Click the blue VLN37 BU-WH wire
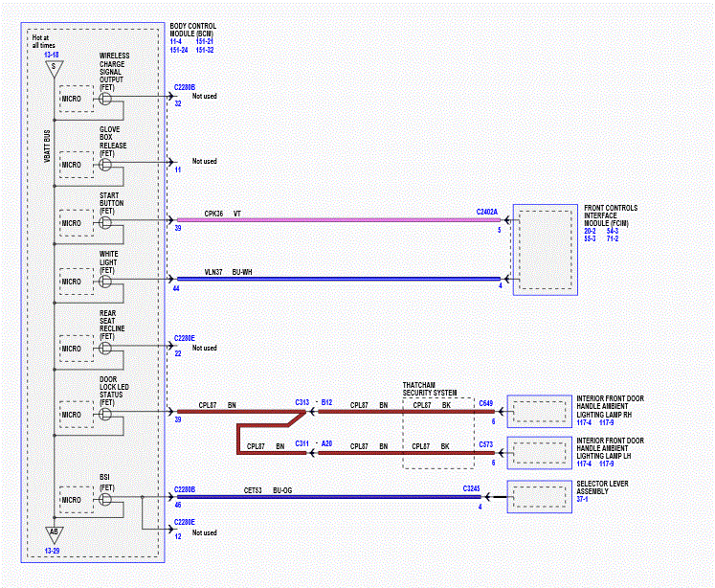The width and height of the screenshot is (715, 588). click(338, 279)
